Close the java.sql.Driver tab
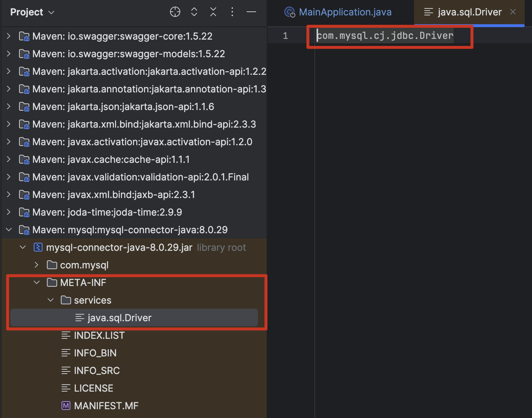The image size is (532, 418). click(513, 12)
